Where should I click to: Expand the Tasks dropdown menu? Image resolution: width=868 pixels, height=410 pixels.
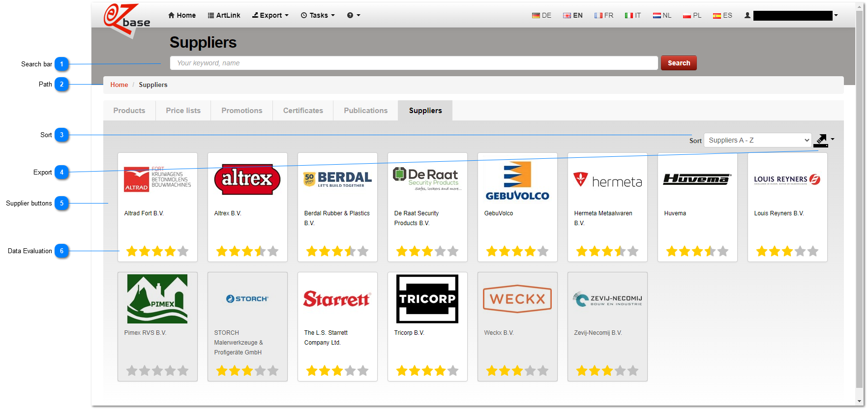pyautogui.click(x=318, y=15)
